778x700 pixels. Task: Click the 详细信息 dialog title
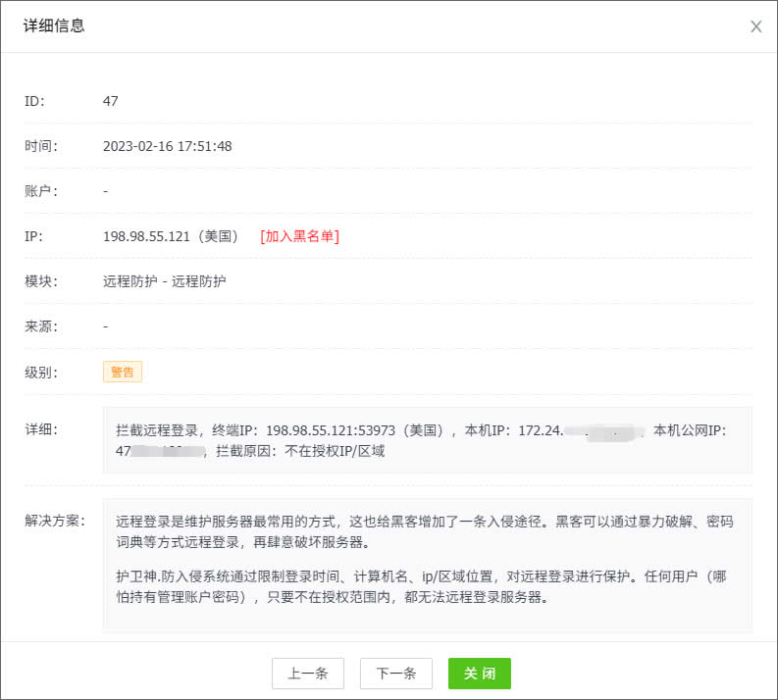tap(54, 26)
